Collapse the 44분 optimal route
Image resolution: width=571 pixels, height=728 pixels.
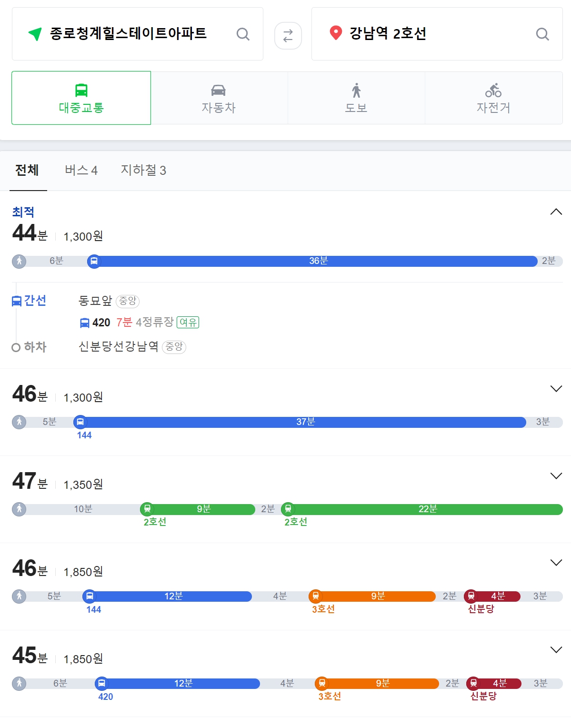point(556,212)
